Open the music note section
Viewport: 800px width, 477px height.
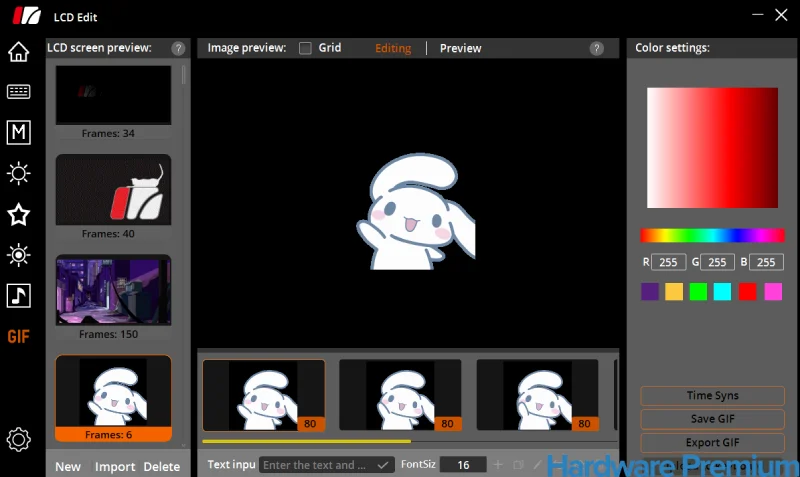pyautogui.click(x=18, y=296)
